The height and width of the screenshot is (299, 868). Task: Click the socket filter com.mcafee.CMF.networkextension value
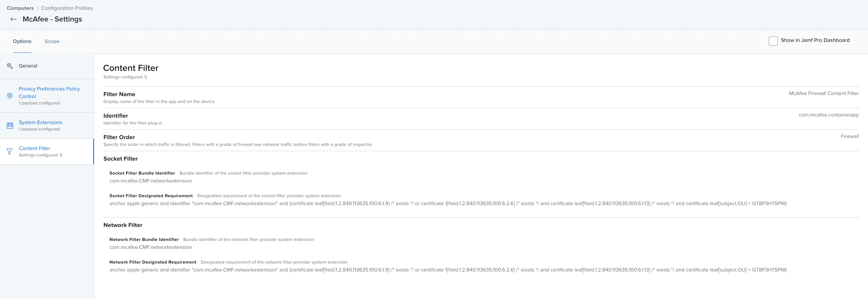pos(151,181)
